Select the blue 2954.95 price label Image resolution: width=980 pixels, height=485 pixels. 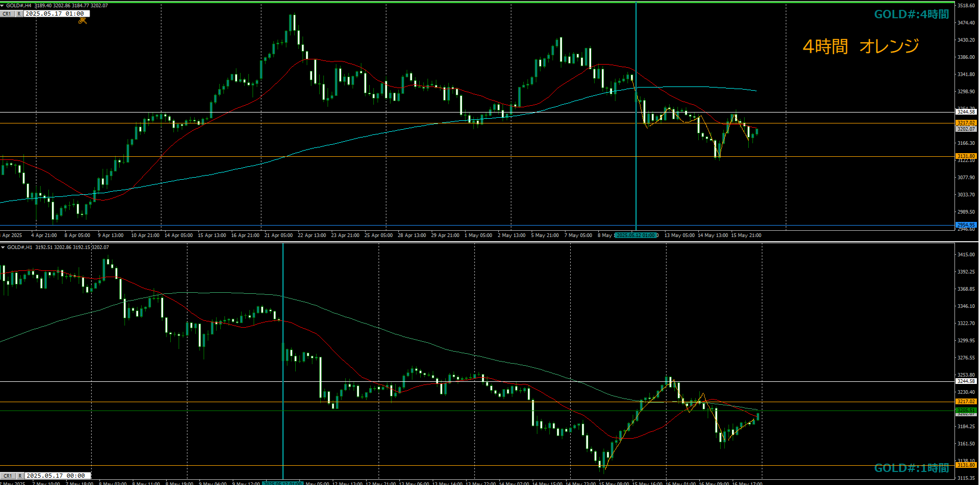click(966, 225)
